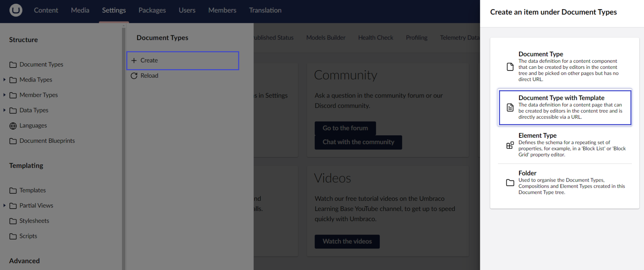Viewport: 644px width, 270px height.
Task: Open the Media section
Action: pyautogui.click(x=80, y=10)
